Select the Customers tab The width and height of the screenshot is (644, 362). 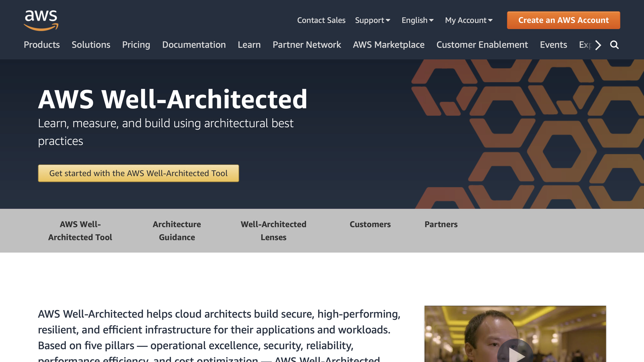(370, 224)
